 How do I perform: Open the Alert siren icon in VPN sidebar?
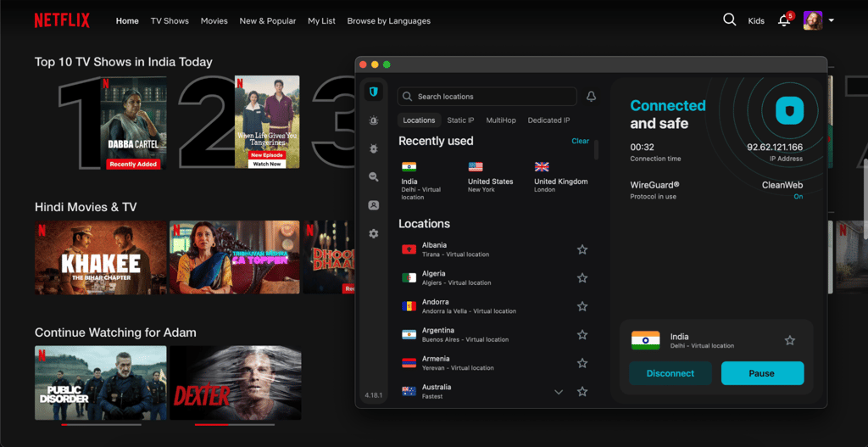(x=374, y=120)
